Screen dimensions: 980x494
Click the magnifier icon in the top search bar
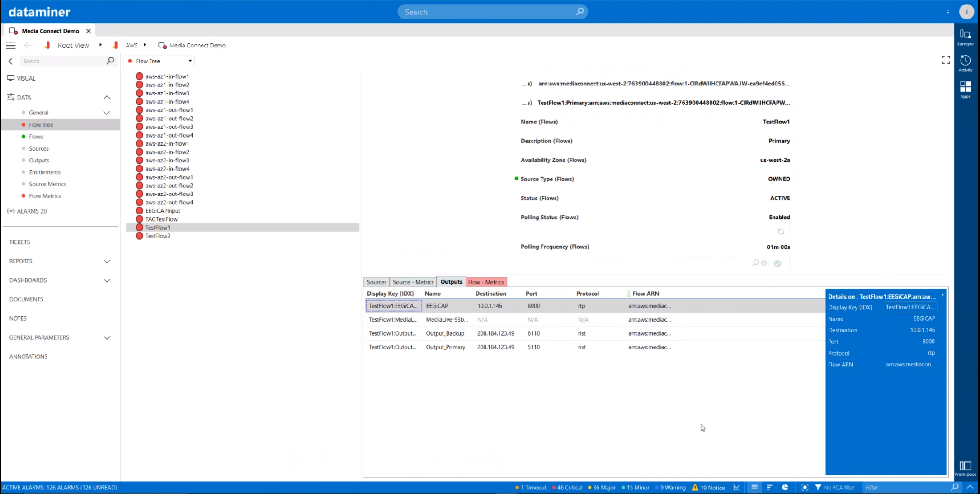coord(580,12)
